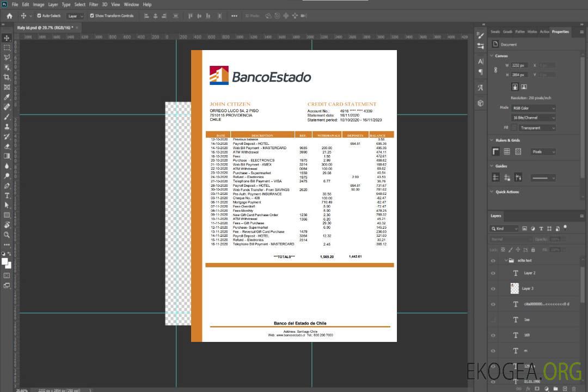
Task: Select the Lasso tool
Action: click(7, 57)
